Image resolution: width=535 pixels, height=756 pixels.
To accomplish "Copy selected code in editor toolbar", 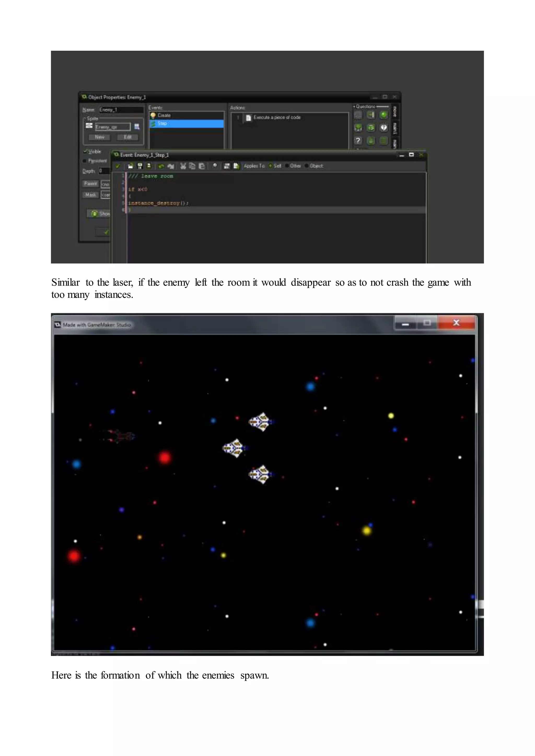I will 192,166.
